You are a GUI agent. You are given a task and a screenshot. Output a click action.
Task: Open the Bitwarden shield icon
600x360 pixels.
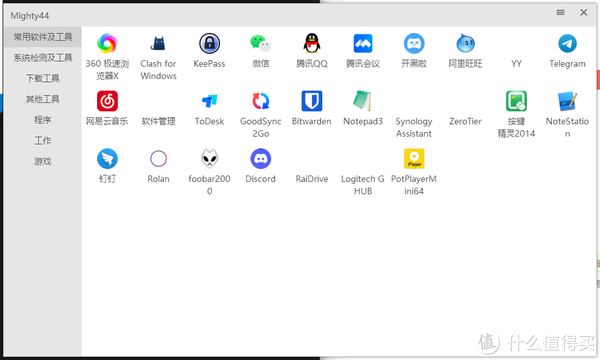312,101
